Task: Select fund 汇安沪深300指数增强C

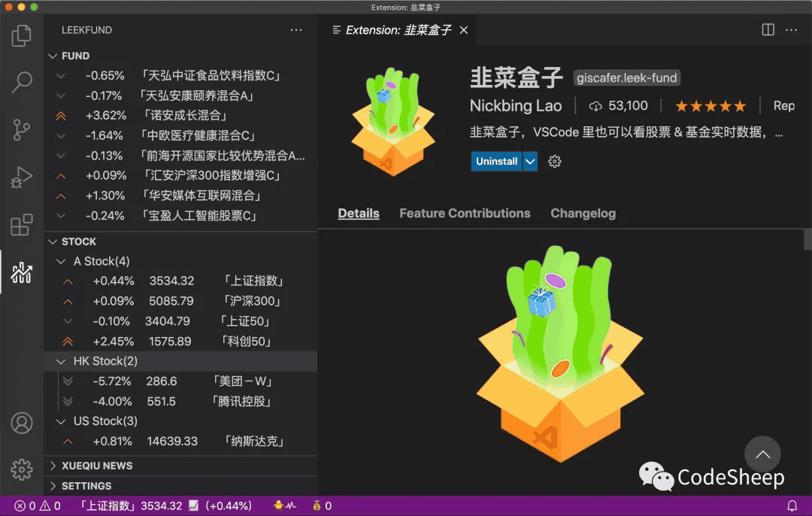Action: (180, 175)
